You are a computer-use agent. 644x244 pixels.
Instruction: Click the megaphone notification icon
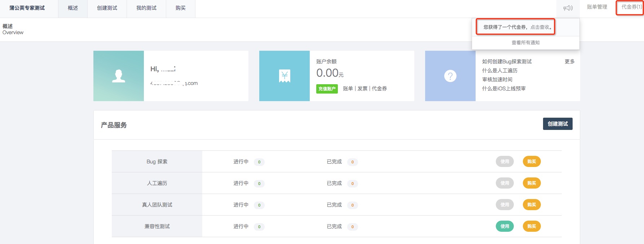click(568, 8)
